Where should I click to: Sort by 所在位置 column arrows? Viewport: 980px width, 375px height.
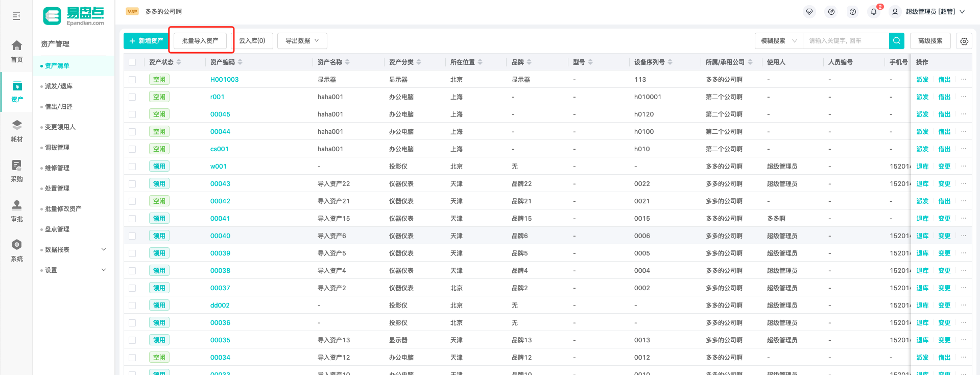[x=480, y=62]
